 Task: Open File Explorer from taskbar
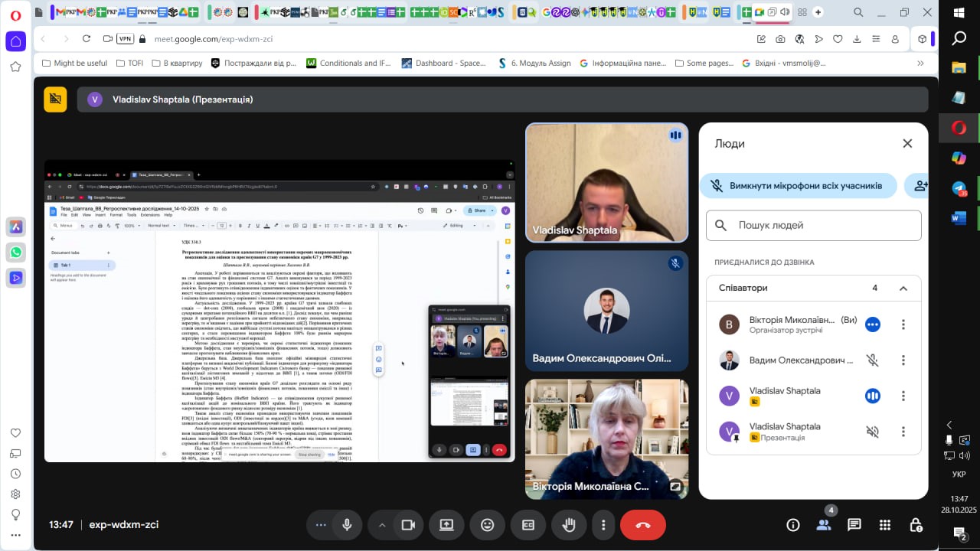959,67
